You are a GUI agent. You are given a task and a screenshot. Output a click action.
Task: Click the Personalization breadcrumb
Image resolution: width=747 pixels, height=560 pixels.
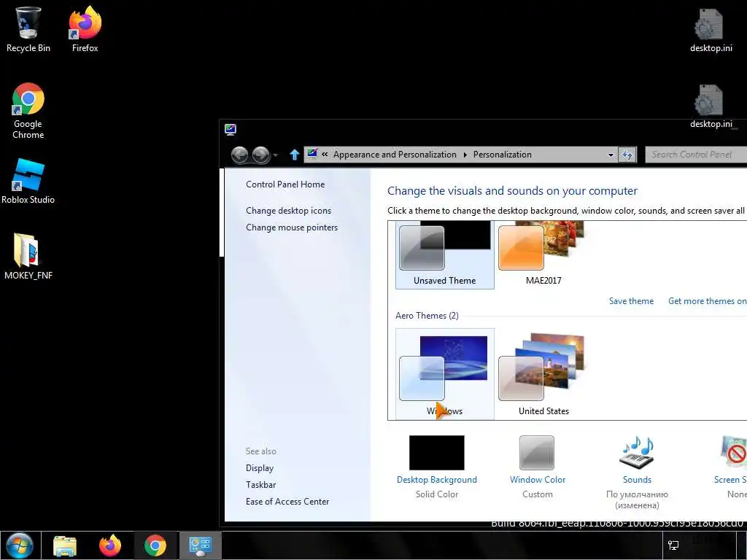[x=502, y=155]
